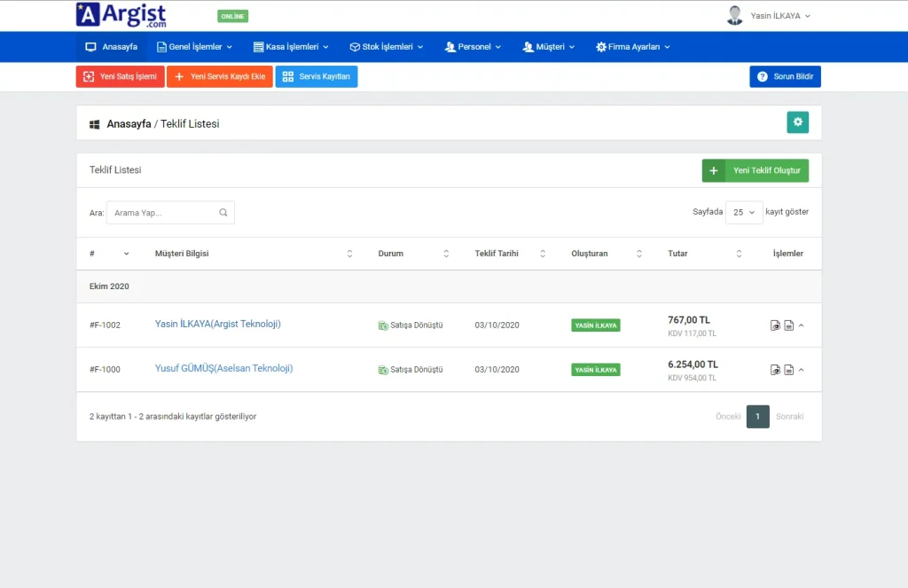
Task: Preview offer #F-1002 with eye document icon
Action: coord(775,325)
